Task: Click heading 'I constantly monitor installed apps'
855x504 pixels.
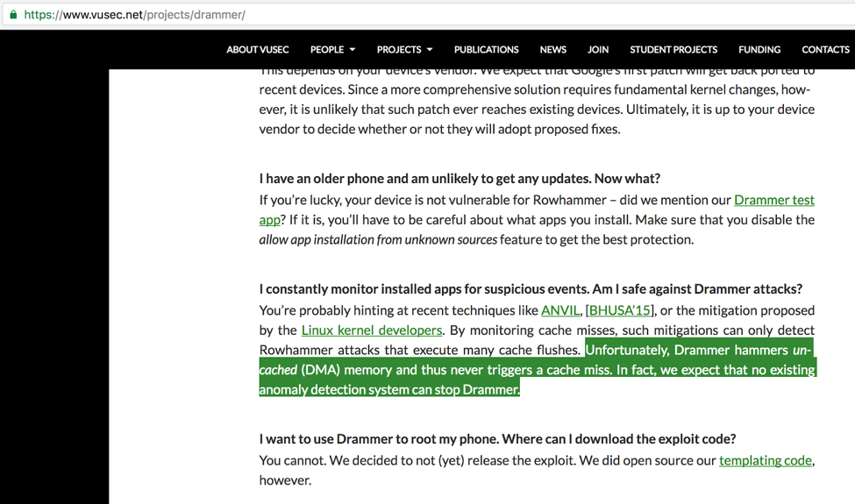Action: (531, 288)
